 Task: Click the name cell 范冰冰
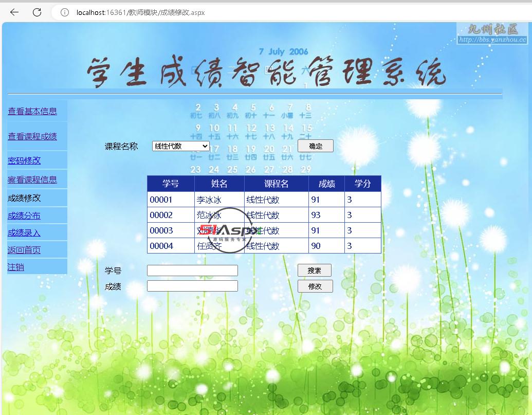click(219, 215)
